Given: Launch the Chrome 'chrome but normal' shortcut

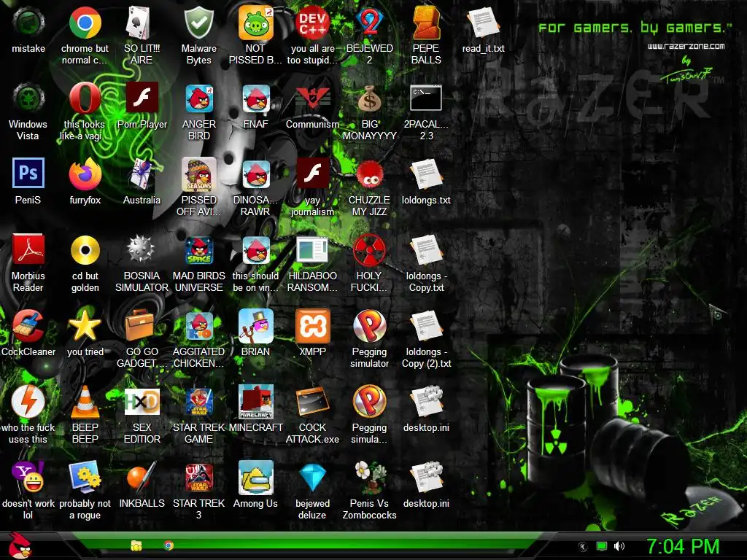Looking at the screenshot, I should click(x=85, y=23).
